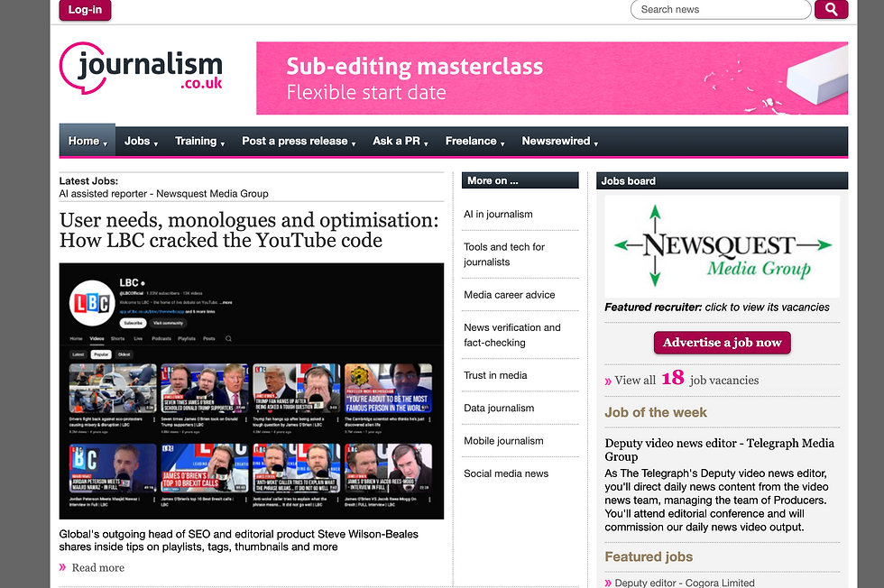Open the Jobs menu
This screenshot has width=884, height=588.
coord(141,141)
